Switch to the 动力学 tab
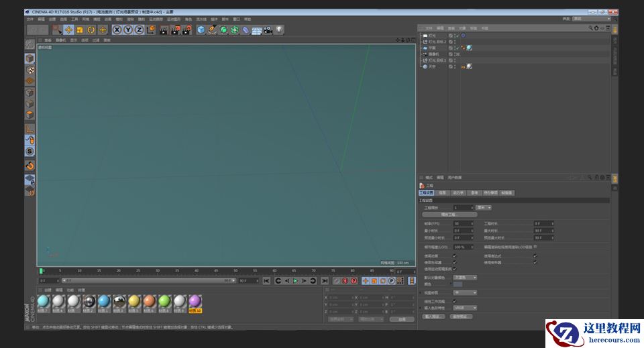This screenshot has width=644, height=348. pos(458,192)
